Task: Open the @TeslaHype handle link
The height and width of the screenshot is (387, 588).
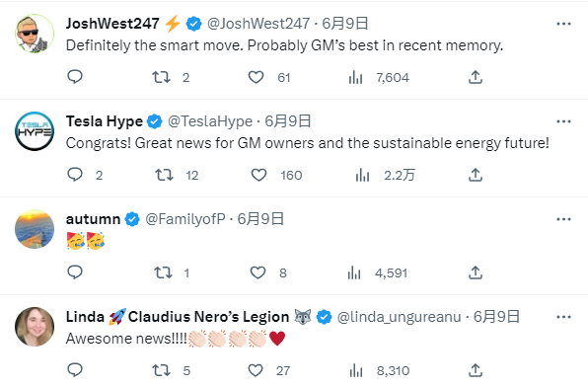Action: pyautogui.click(x=210, y=121)
